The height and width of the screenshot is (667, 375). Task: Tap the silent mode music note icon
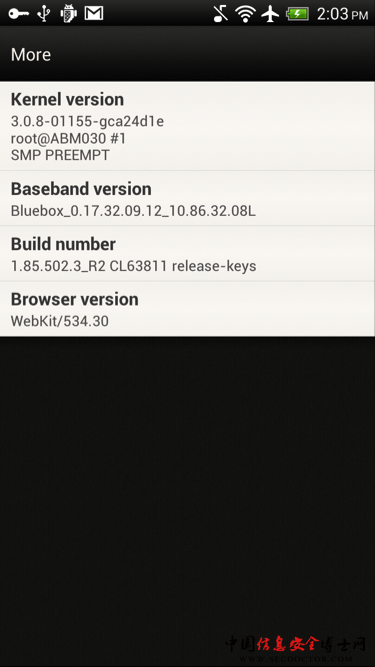coord(221,14)
